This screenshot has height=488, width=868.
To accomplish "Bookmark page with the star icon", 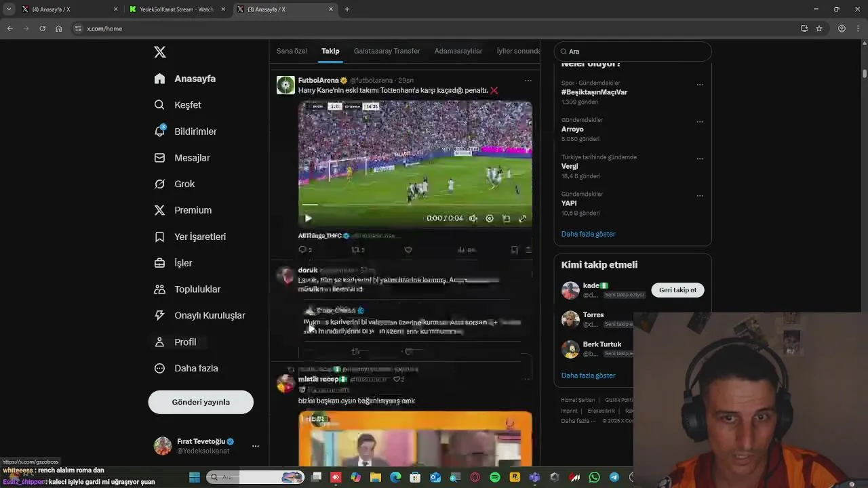I will coord(819,28).
